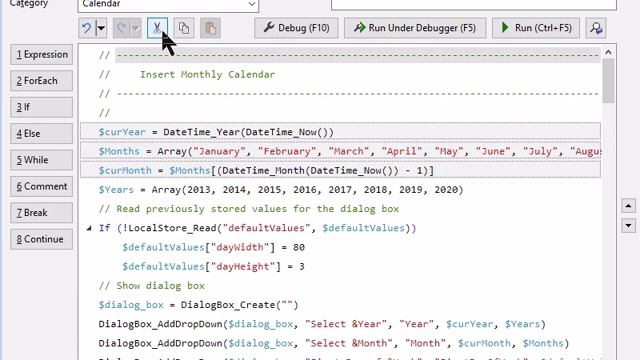Screen dimensions: 640x360
Task: Click the Redo arrow icon
Action: coord(121,28)
